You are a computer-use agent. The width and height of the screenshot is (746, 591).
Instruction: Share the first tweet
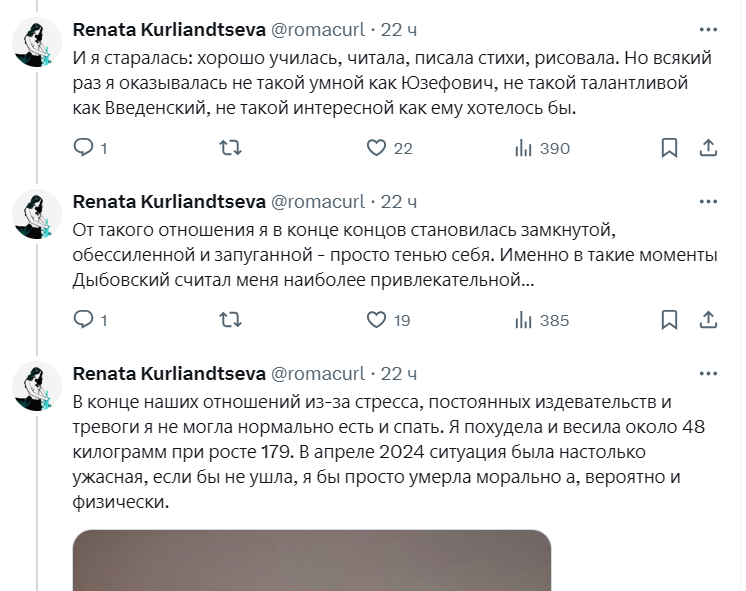pyautogui.click(x=708, y=148)
